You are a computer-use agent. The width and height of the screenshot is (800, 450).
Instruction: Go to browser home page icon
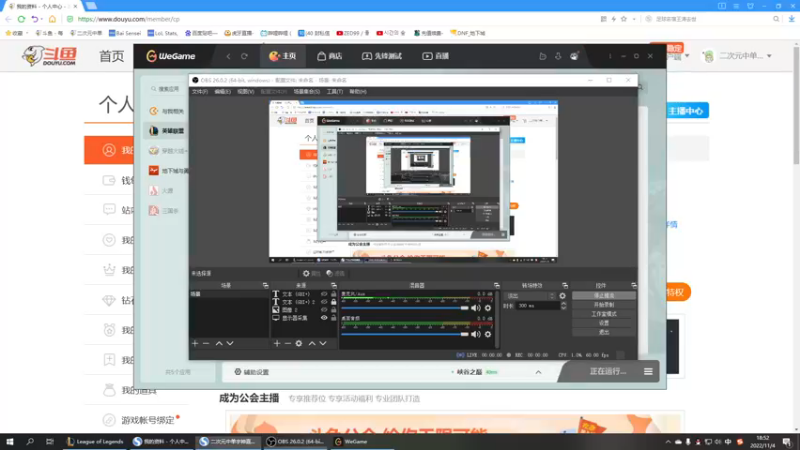point(52,19)
